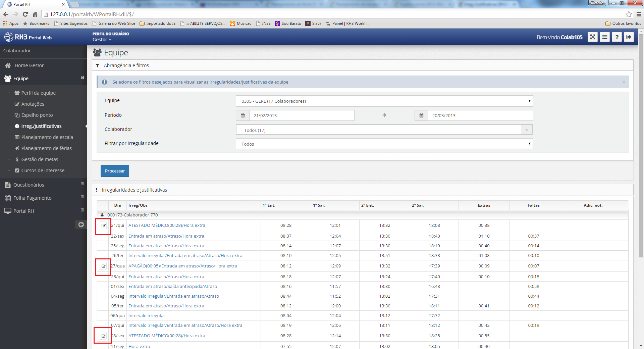The width and height of the screenshot is (644, 349).
Task: Open Planejamento de férias menu item
Action: 46,148
